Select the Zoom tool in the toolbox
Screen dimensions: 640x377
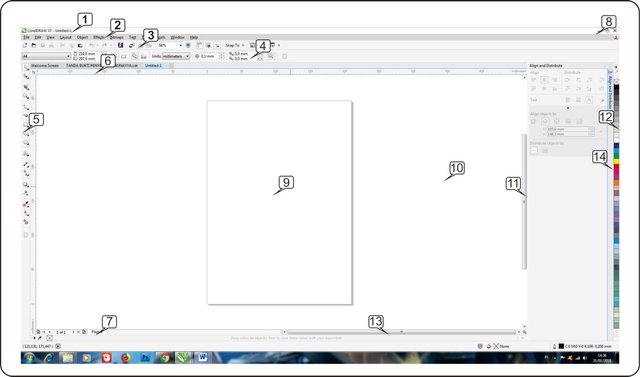tap(26, 96)
